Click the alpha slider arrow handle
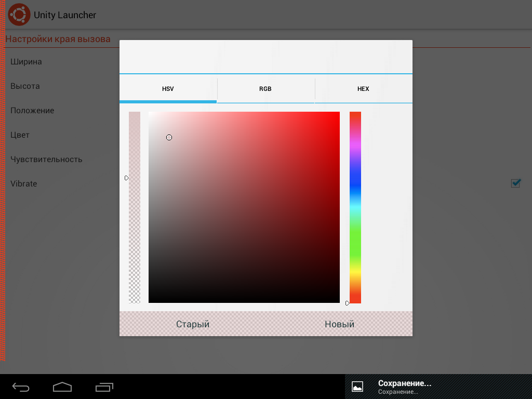532x399 pixels. (x=127, y=178)
